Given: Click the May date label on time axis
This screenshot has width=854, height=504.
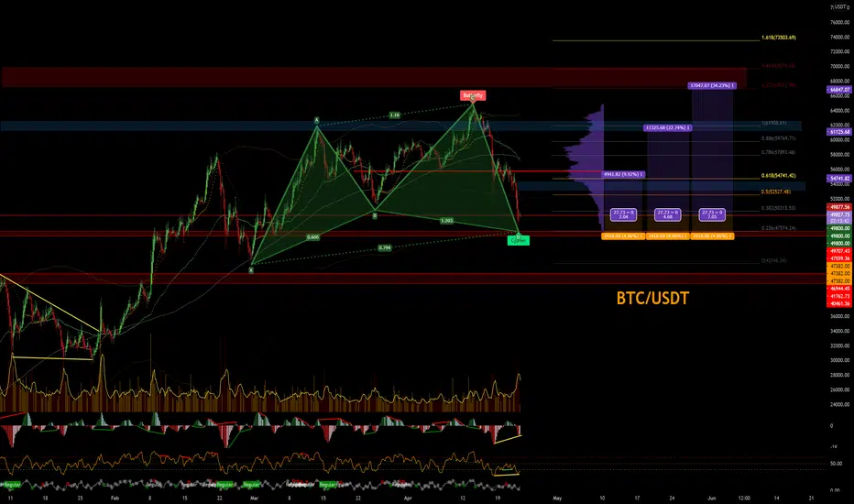Looking at the screenshot, I should pyautogui.click(x=557, y=498).
